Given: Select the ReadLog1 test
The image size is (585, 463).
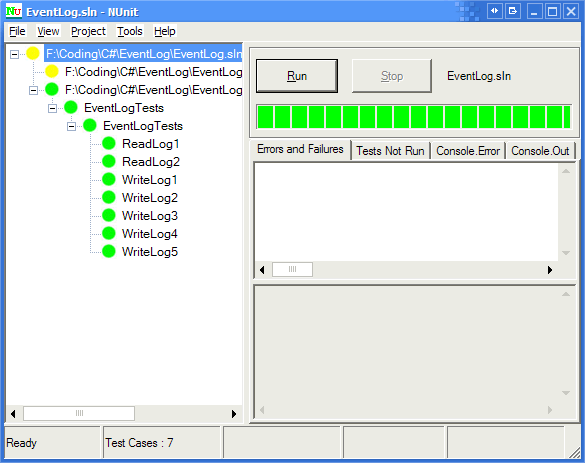Looking at the screenshot, I should tap(151, 144).
